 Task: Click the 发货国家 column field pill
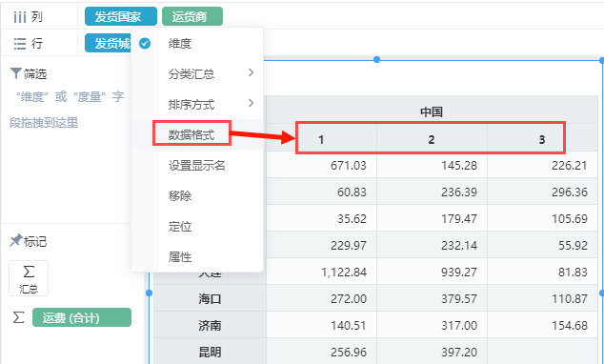tap(121, 16)
